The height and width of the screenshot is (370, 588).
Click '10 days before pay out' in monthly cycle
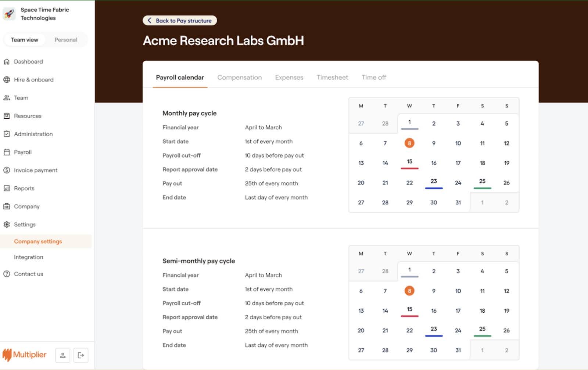[275, 155]
